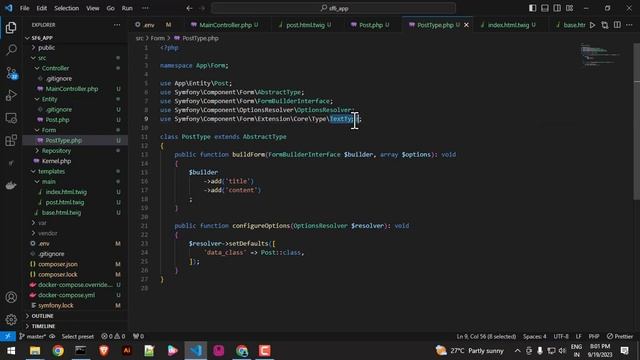640x360 pixels.
Task: Switch to Post.php tab
Action: [x=371, y=25]
